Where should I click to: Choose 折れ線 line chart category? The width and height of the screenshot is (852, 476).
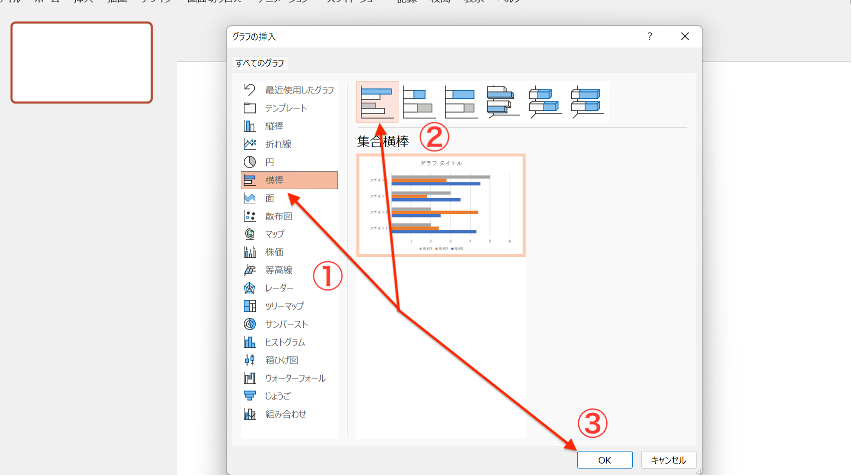pyautogui.click(x=289, y=144)
